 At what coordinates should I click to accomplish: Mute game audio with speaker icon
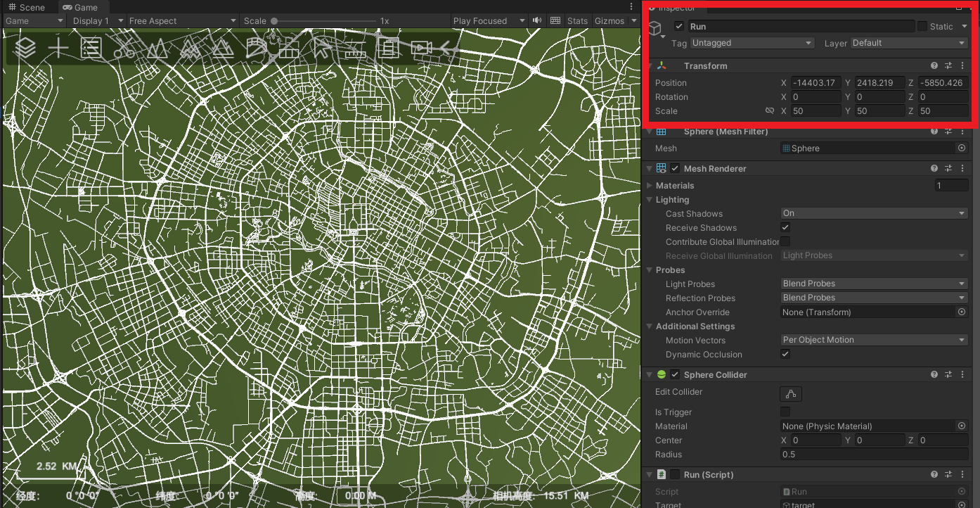[537, 20]
